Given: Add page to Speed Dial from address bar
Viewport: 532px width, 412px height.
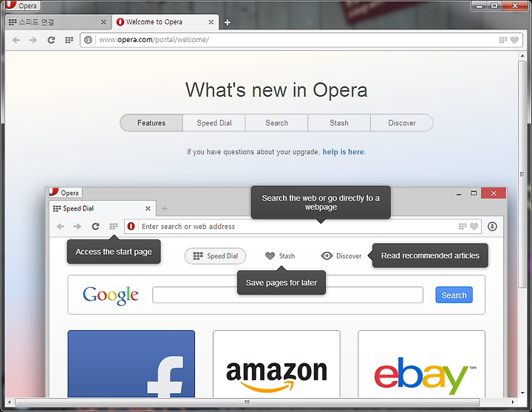Looking at the screenshot, I should coord(503,40).
